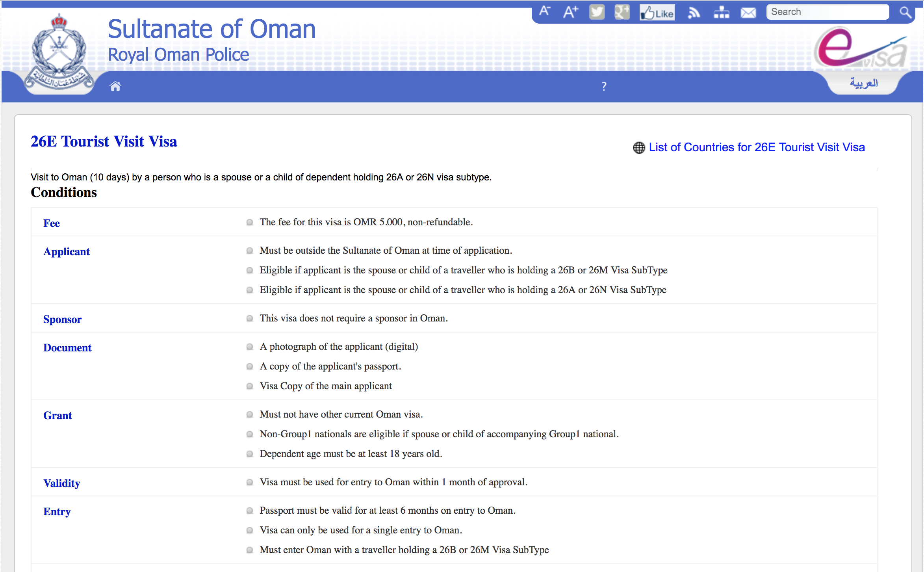Click the home icon in navigation bar
Screen dimensions: 924x572
coord(115,87)
